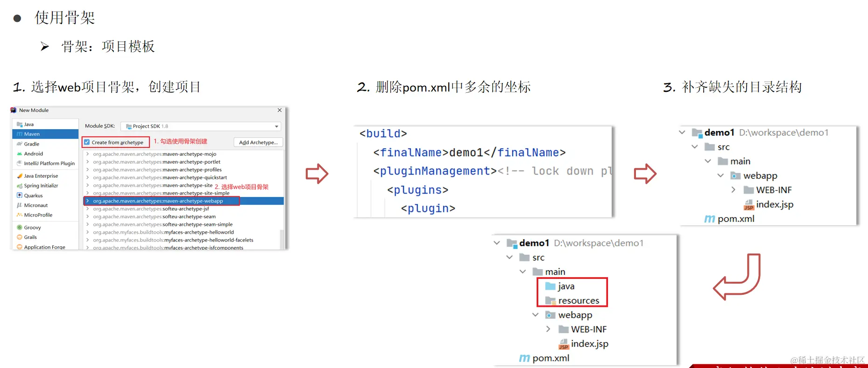The image size is (868, 368).
Task: Select the Grails module icon
Action: click(20, 238)
